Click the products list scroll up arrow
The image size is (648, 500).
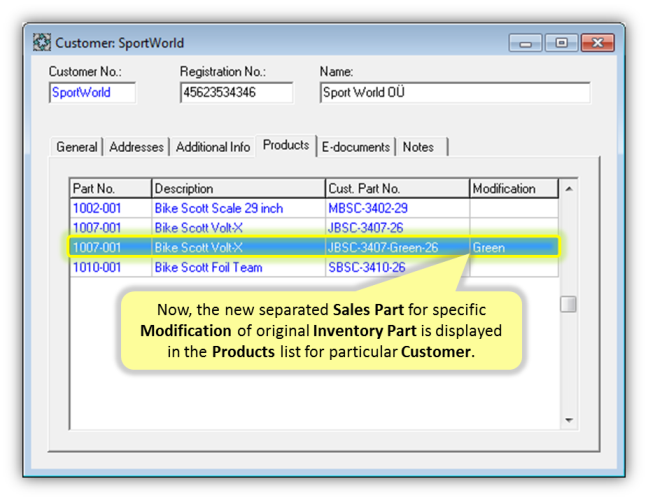pyautogui.click(x=569, y=189)
